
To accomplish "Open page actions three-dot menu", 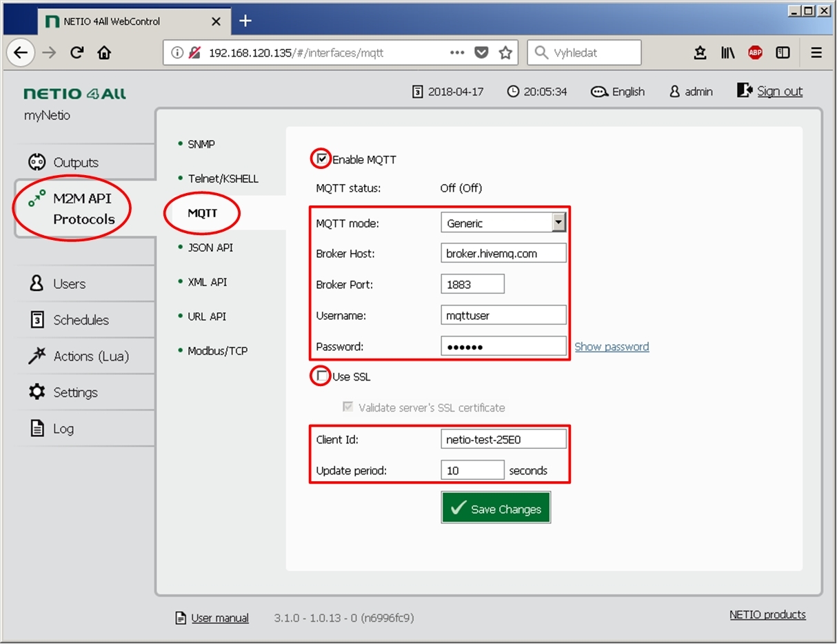I will point(457,52).
